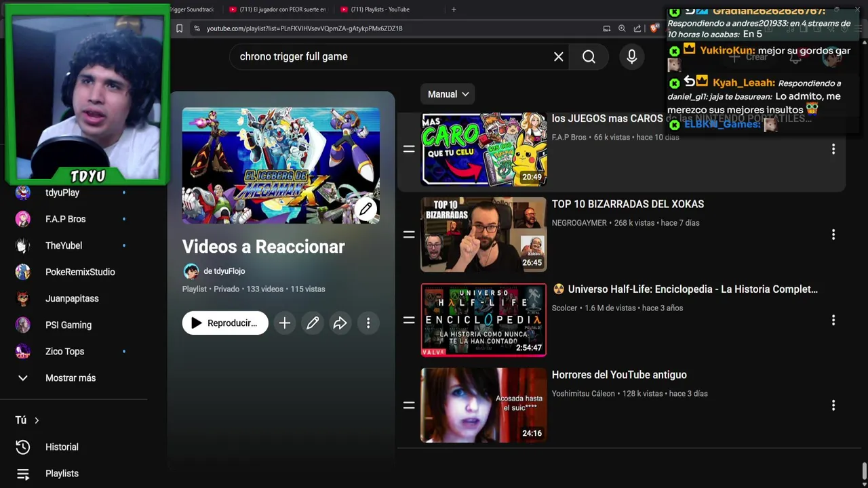Click the page vertical scrollbar thumb
This screenshot has width=868, height=488.
point(864,471)
